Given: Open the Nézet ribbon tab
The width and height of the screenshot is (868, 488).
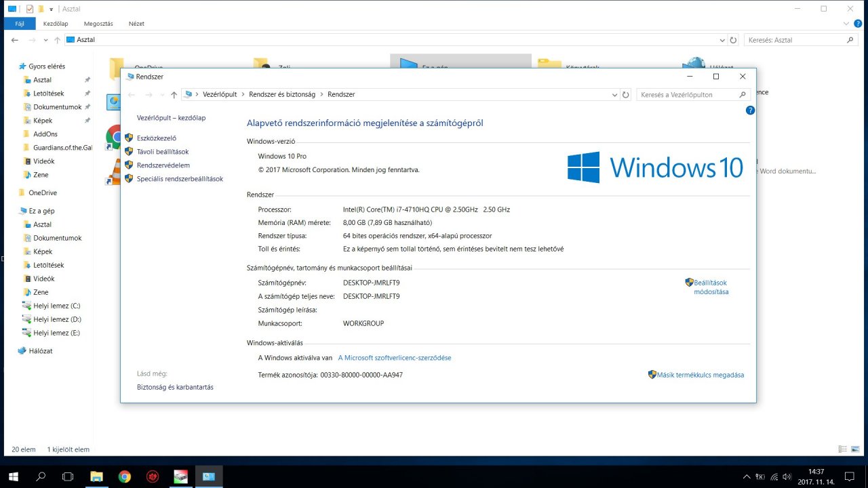Looking at the screenshot, I should [136, 24].
